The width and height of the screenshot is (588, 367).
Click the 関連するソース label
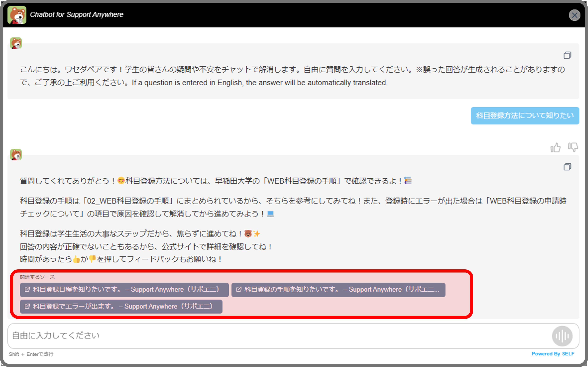pyautogui.click(x=37, y=277)
